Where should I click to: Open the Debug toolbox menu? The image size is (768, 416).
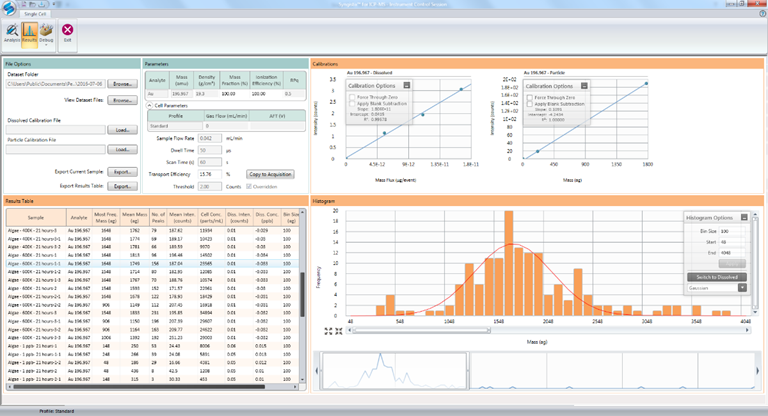46,33
